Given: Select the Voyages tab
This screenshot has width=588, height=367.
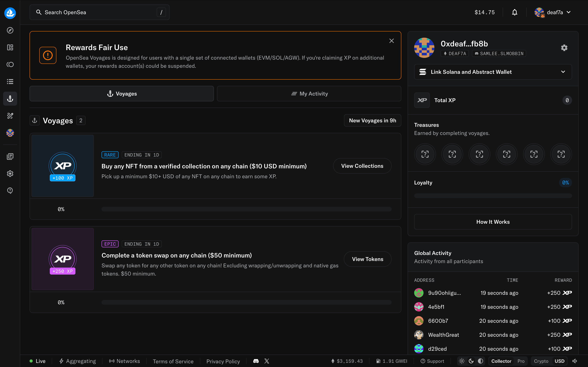Looking at the screenshot, I should click(122, 94).
